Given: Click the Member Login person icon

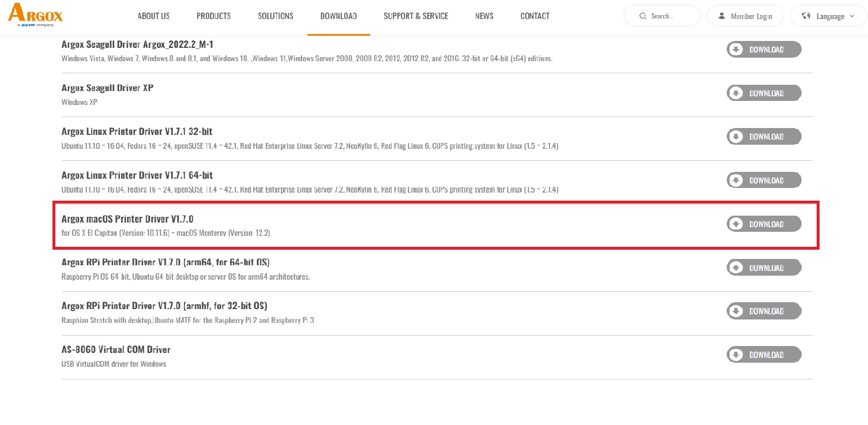Looking at the screenshot, I should (722, 16).
